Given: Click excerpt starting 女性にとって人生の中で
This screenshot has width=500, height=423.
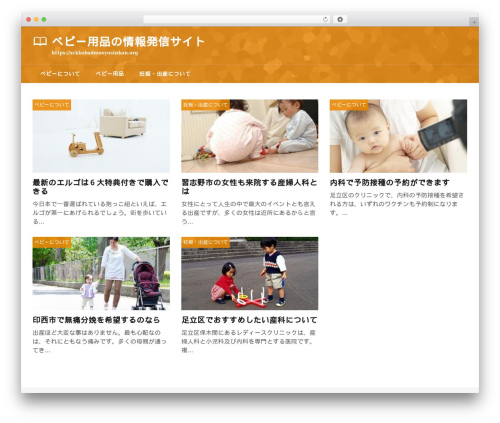Looking at the screenshot, I should coord(248,213).
